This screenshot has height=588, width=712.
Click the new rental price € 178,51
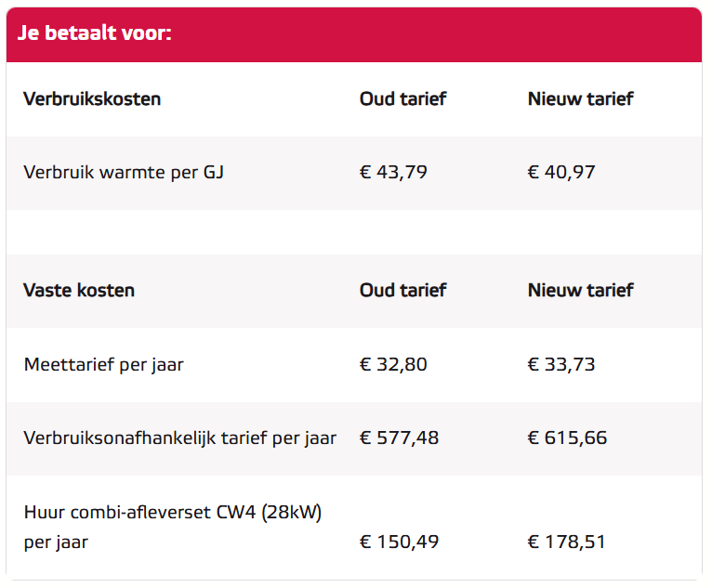(x=567, y=542)
